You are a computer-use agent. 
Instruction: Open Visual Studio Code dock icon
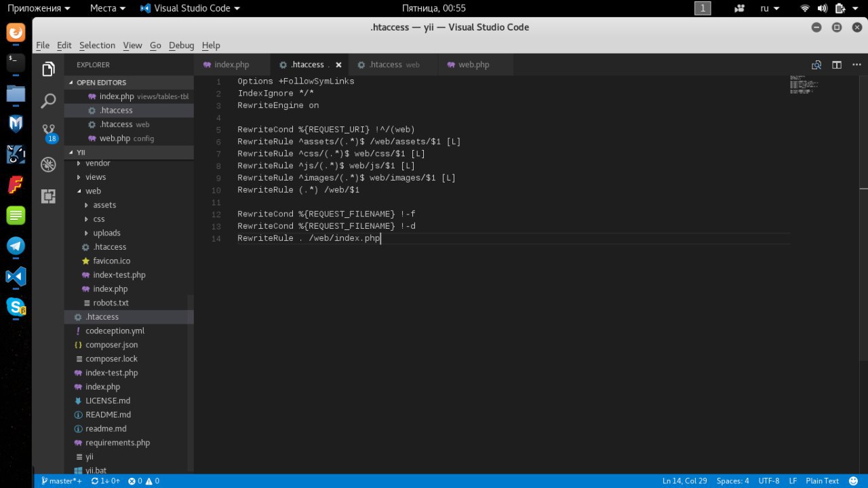(x=16, y=276)
